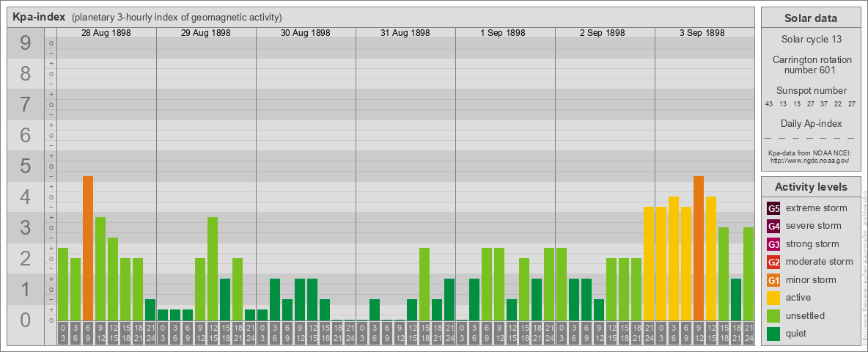Click the large 7 on Kp scale
Viewport: 868px width, 352px height.
[26, 105]
